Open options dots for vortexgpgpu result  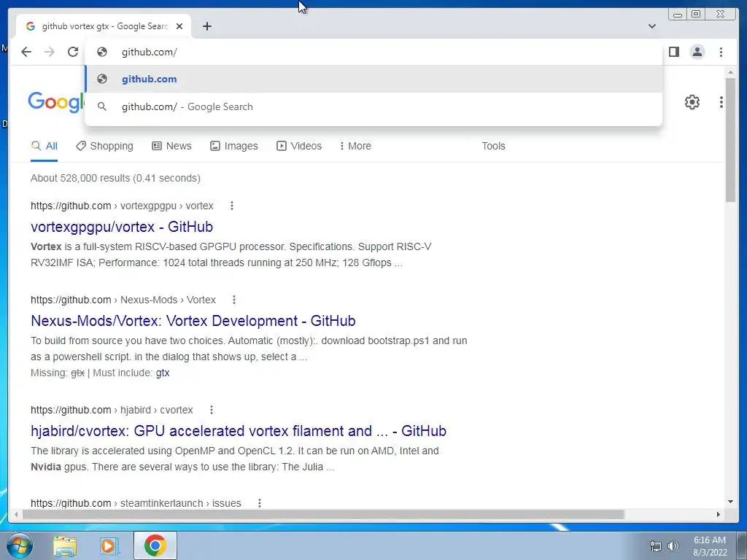(x=231, y=206)
